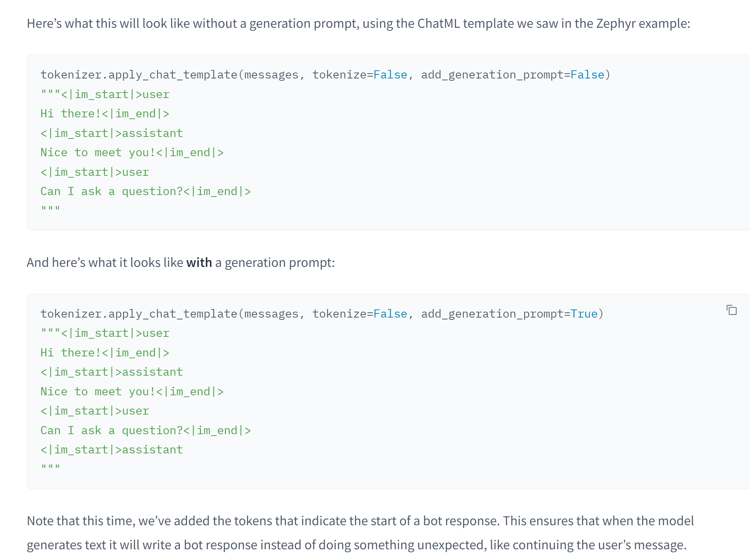Click the bold word "with"

(199, 262)
